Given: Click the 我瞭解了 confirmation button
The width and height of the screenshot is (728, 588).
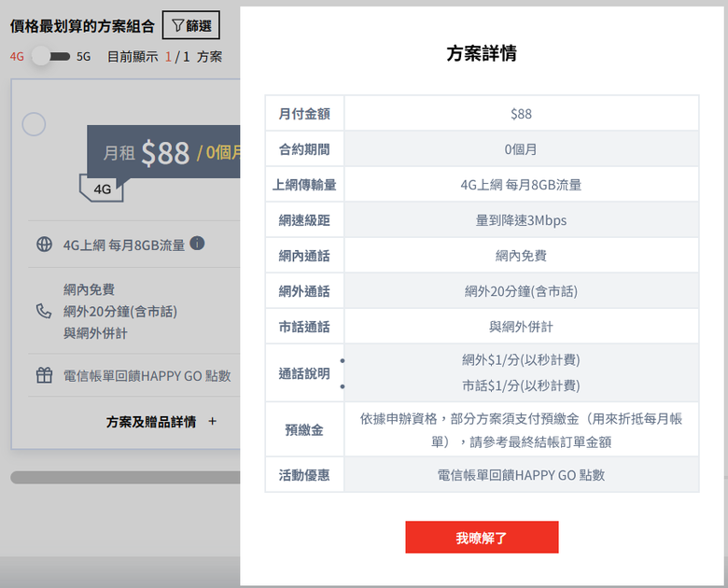Looking at the screenshot, I should (x=482, y=537).
